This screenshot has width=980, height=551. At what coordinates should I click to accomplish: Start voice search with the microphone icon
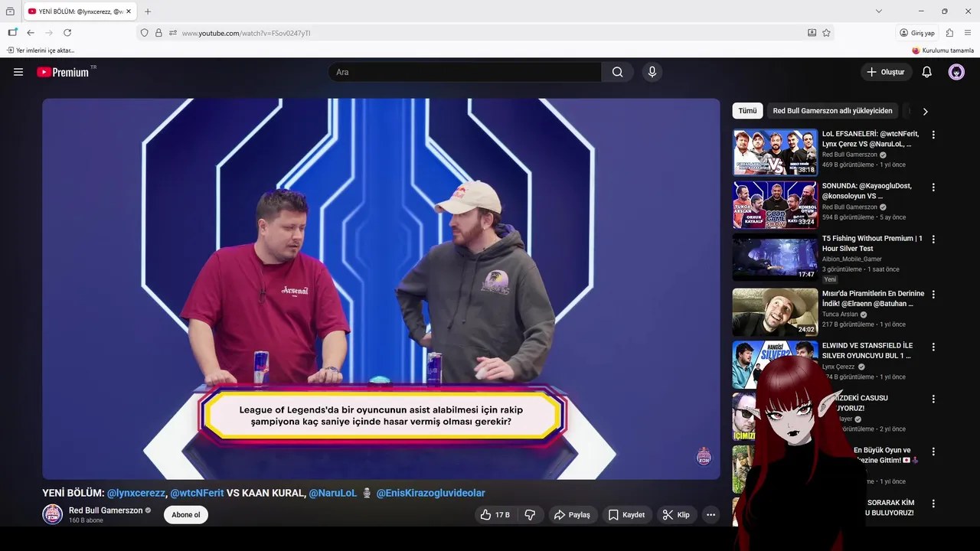[652, 72]
